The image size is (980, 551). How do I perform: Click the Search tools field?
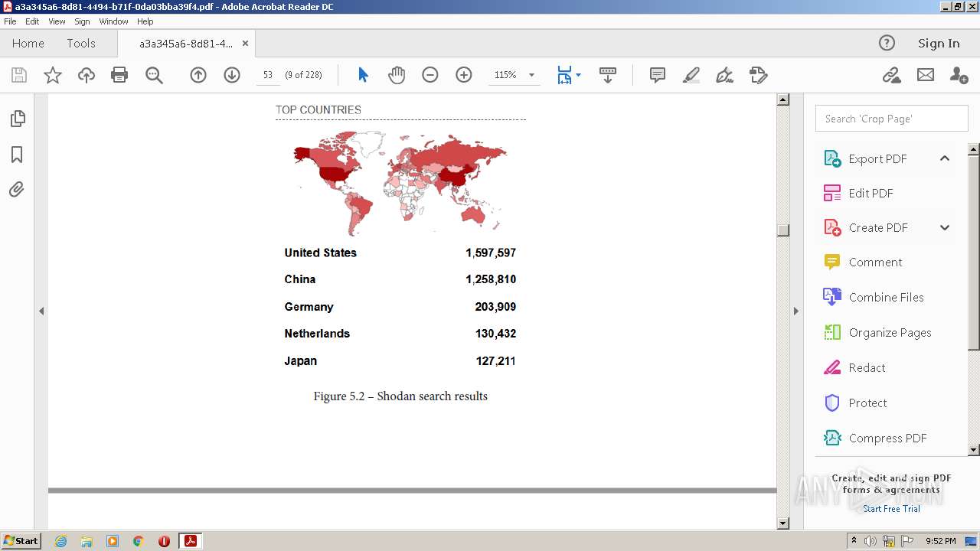(891, 119)
